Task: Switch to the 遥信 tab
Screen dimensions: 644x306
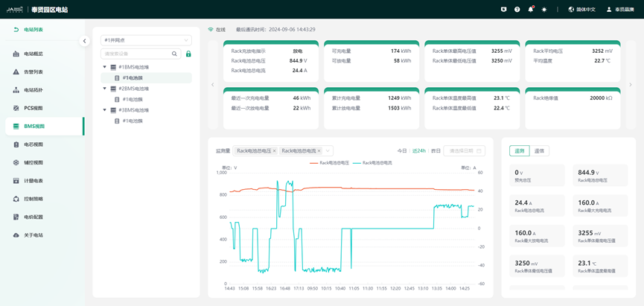Action: [539, 151]
